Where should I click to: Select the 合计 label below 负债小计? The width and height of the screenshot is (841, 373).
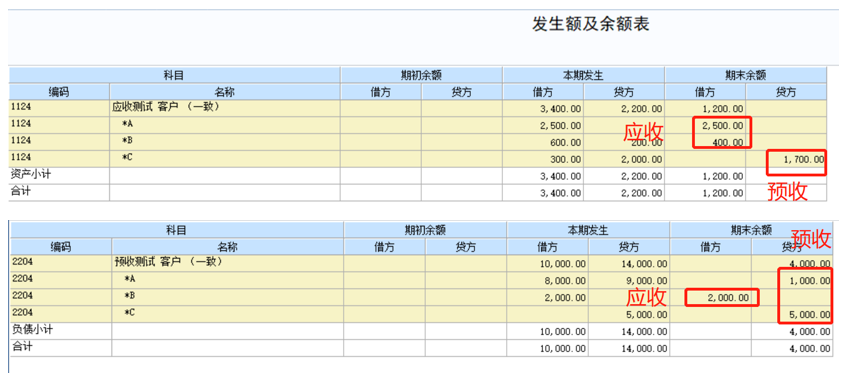pyautogui.click(x=23, y=346)
